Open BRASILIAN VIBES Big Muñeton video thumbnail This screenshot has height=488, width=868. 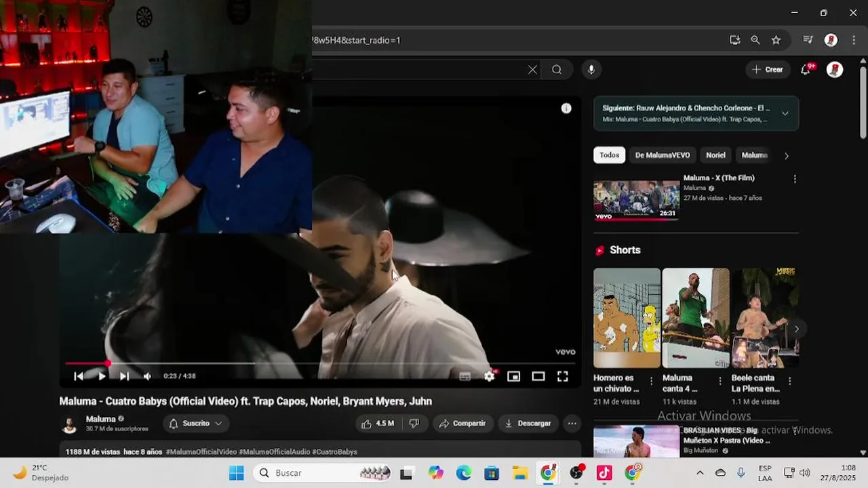point(636,441)
